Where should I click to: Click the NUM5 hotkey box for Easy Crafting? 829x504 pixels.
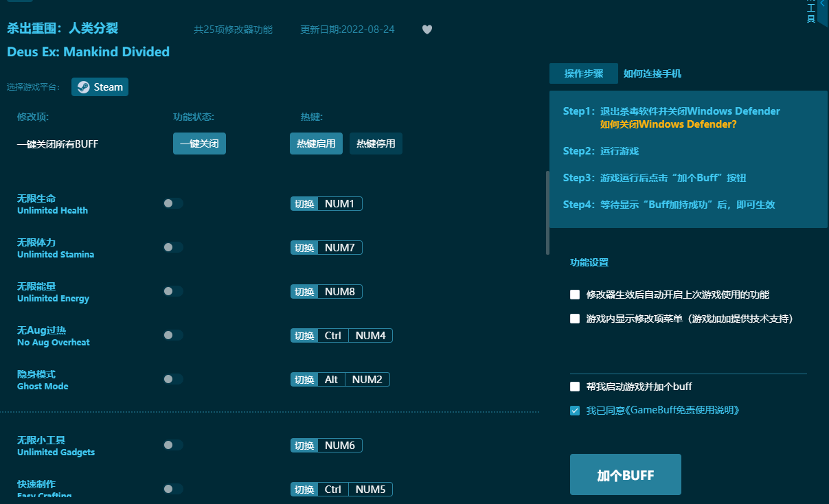370,489
